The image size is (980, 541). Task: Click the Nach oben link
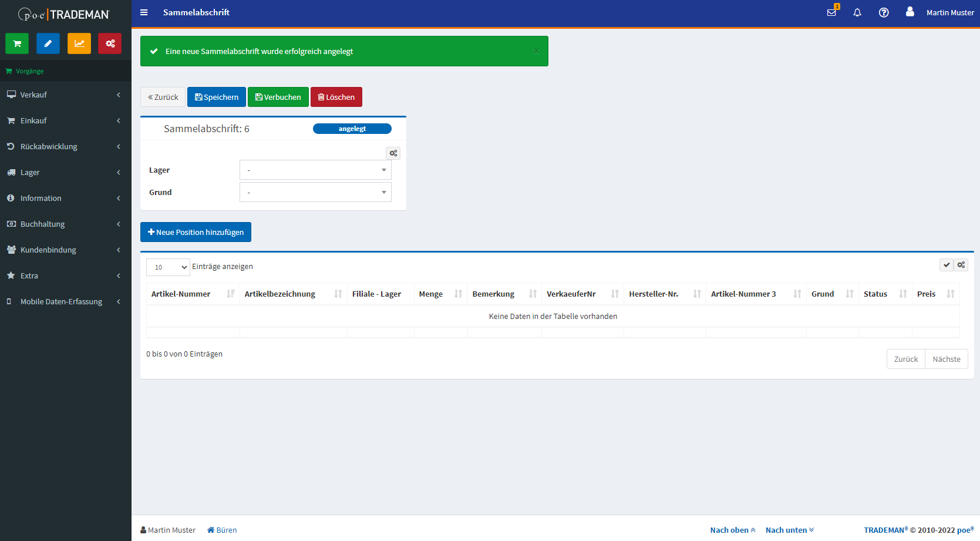(x=732, y=530)
